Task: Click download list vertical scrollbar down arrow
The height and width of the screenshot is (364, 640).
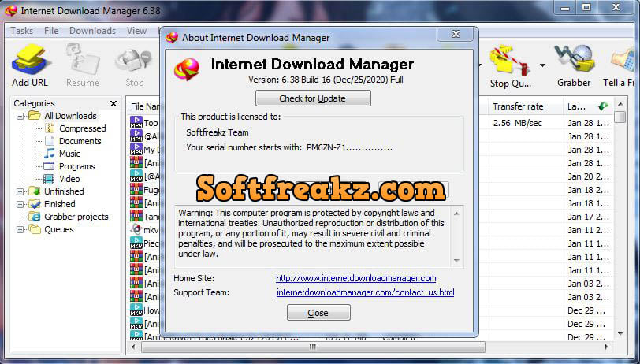Action: 620,334
